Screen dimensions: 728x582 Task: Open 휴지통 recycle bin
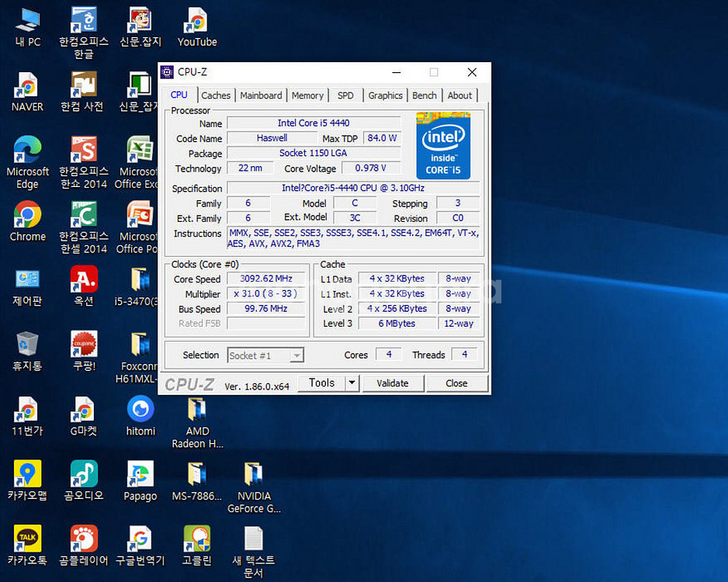click(28, 352)
